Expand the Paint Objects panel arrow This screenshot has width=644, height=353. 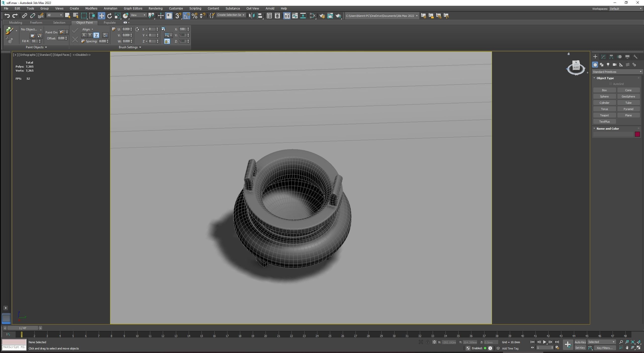pyautogui.click(x=46, y=47)
